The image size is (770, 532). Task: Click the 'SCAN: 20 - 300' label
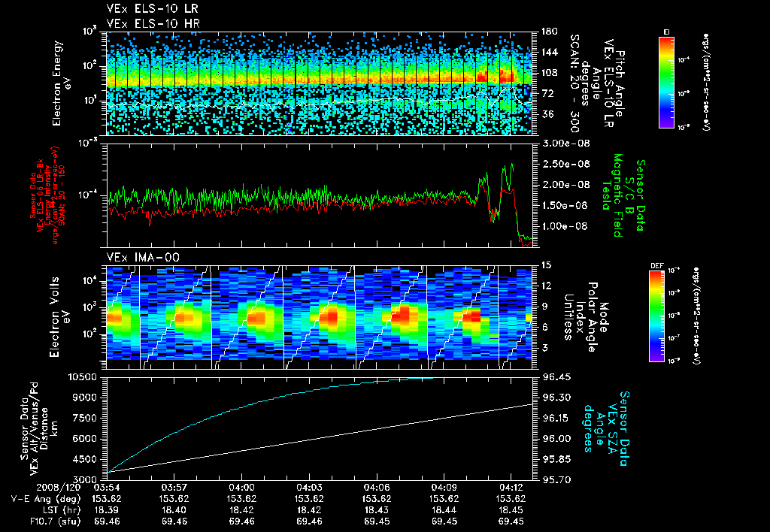574,83
